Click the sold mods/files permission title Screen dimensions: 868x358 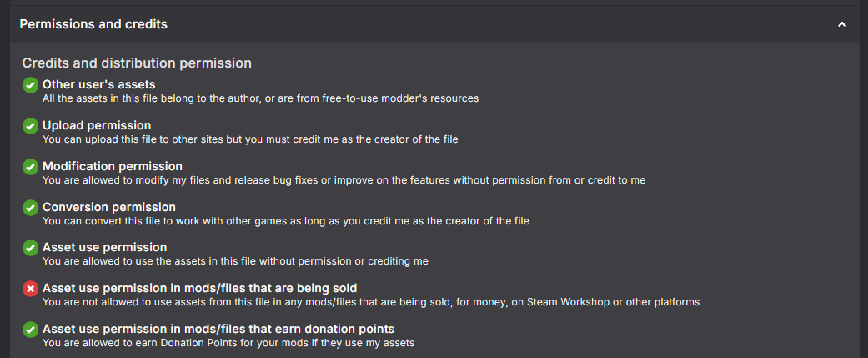pyautogui.click(x=199, y=288)
